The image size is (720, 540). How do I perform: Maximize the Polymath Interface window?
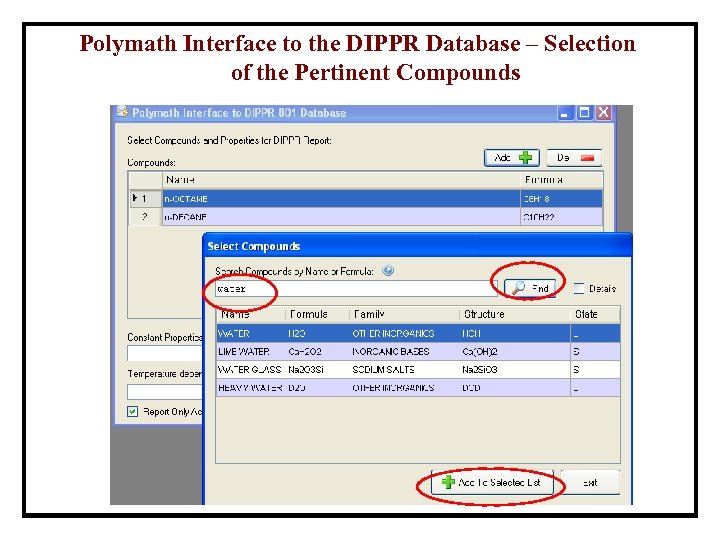[584, 112]
